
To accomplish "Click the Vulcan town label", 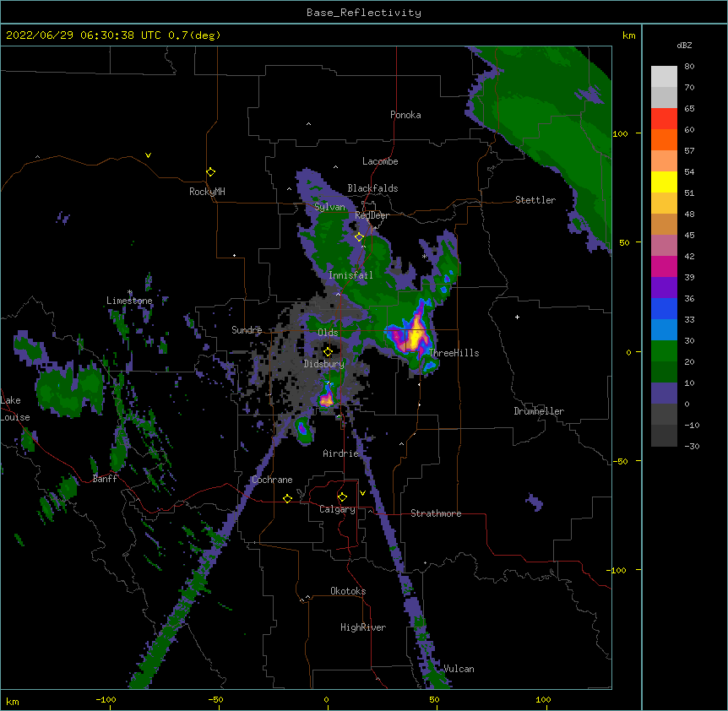I will tap(459, 669).
